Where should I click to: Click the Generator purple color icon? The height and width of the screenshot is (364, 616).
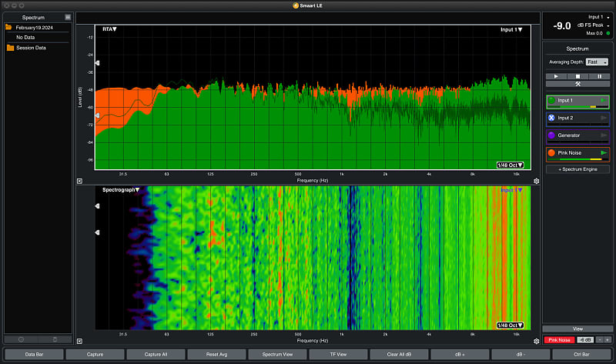coord(551,135)
